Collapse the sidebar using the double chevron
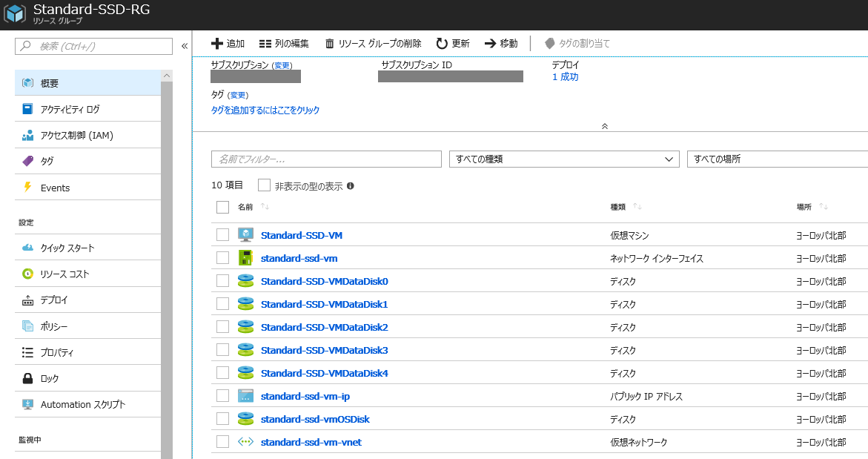Screen dimensions: 868x459 click(x=184, y=45)
